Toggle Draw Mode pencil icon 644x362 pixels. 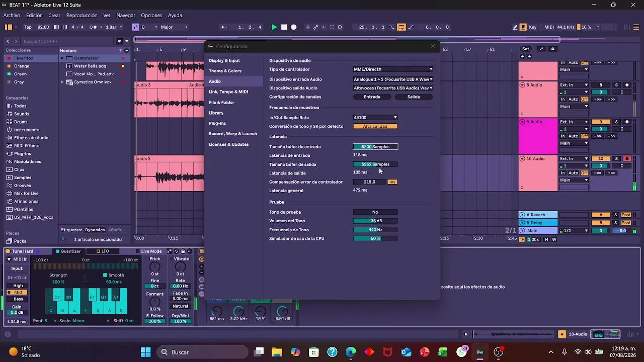[x=515, y=27]
